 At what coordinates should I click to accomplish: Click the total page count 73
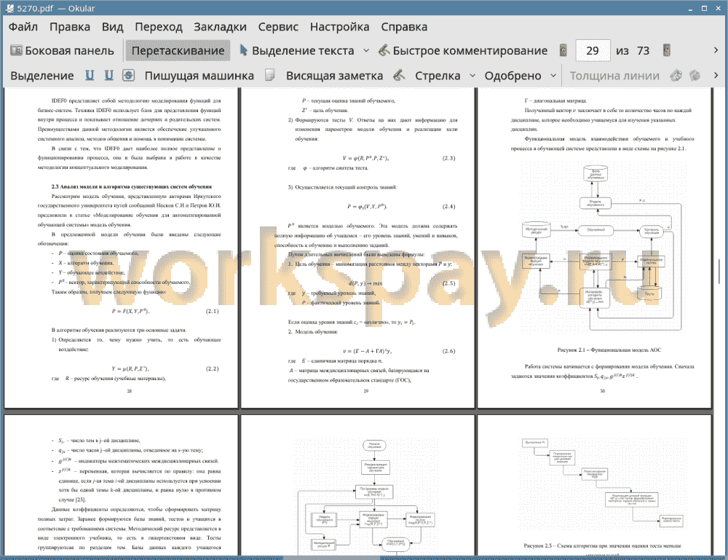(643, 51)
